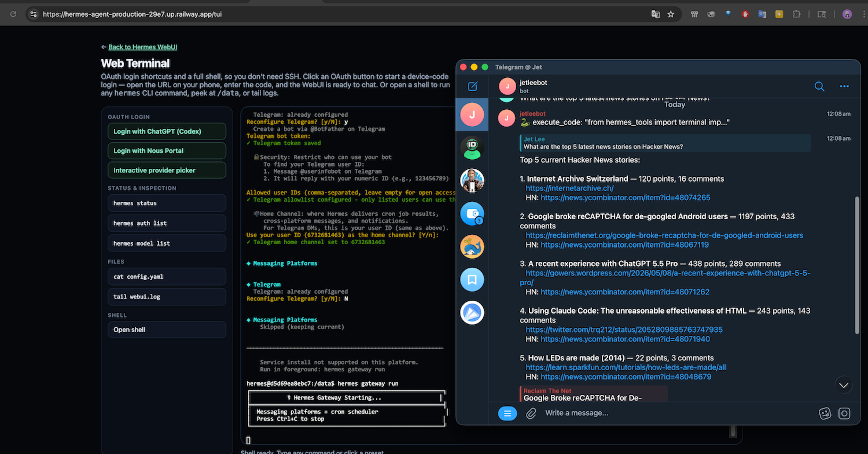Open the green ID bot chat avatar
Viewport: 868px width, 454px height.
coord(472,148)
